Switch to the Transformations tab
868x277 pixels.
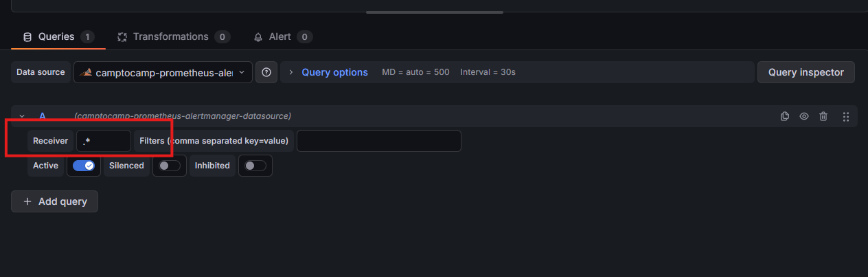[x=170, y=37]
